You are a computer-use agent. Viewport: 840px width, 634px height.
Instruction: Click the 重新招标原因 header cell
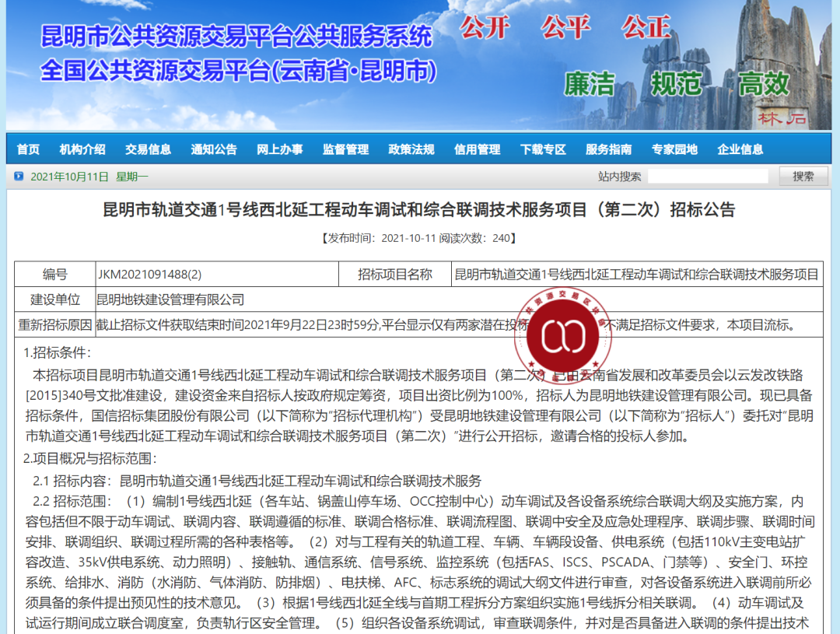(55, 324)
